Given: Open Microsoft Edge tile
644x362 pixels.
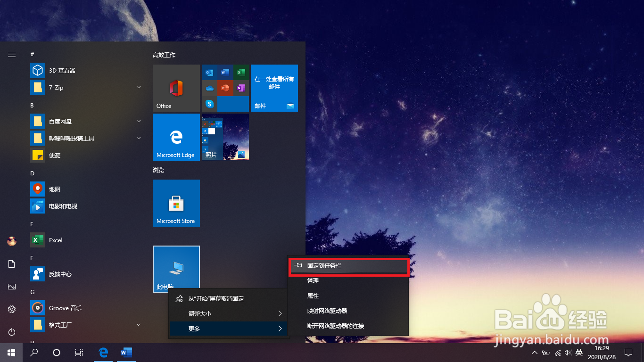Looking at the screenshot, I should [x=176, y=137].
